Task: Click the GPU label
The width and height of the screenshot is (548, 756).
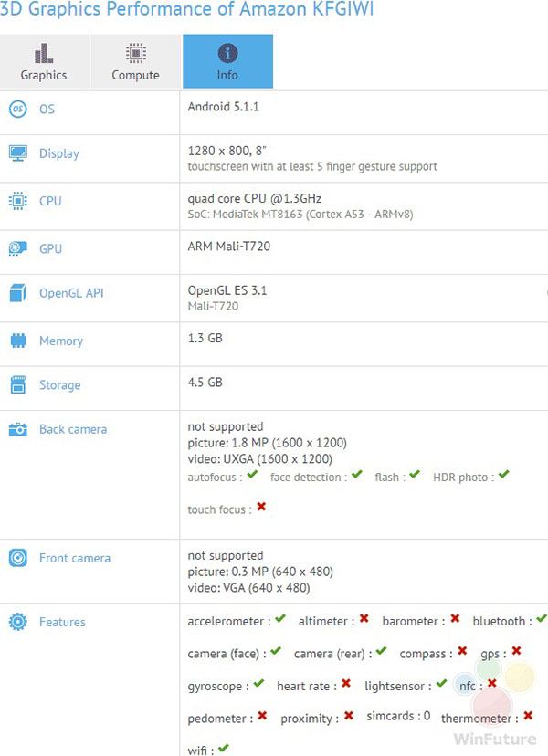Action: point(50,248)
